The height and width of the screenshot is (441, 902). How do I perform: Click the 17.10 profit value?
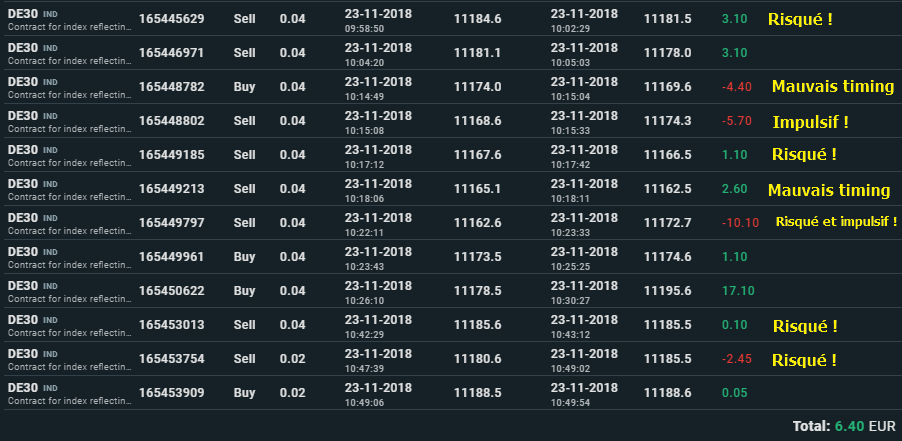(736, 291)
